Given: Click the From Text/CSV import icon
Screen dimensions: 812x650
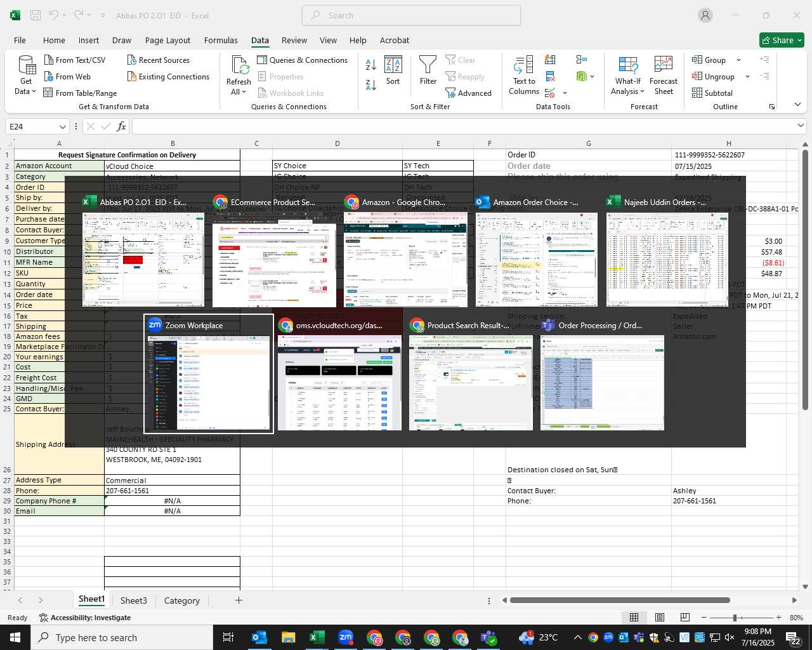Looking at the screenshot, I should coord(49,60).
